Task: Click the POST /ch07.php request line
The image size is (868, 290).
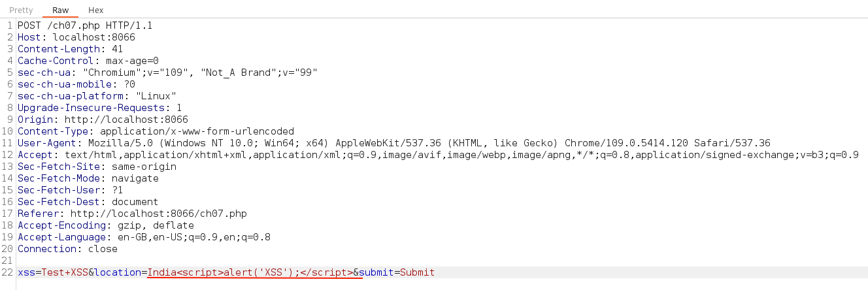Action: [x=85, y=25]
